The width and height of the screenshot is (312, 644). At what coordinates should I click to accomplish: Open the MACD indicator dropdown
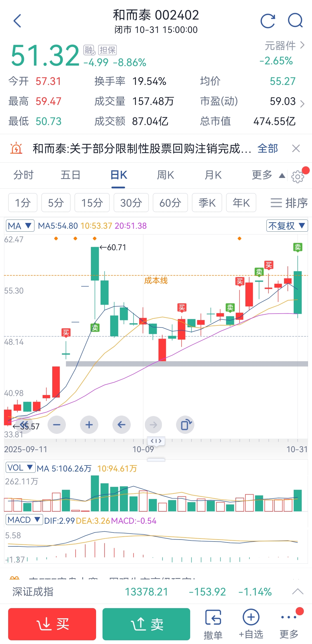[24, 520]
